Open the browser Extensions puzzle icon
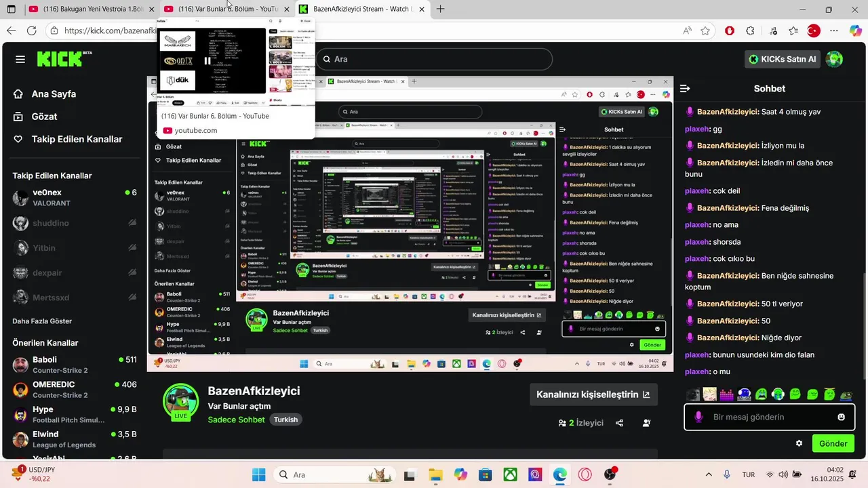868x488 pixels. [x=750, y=30]
